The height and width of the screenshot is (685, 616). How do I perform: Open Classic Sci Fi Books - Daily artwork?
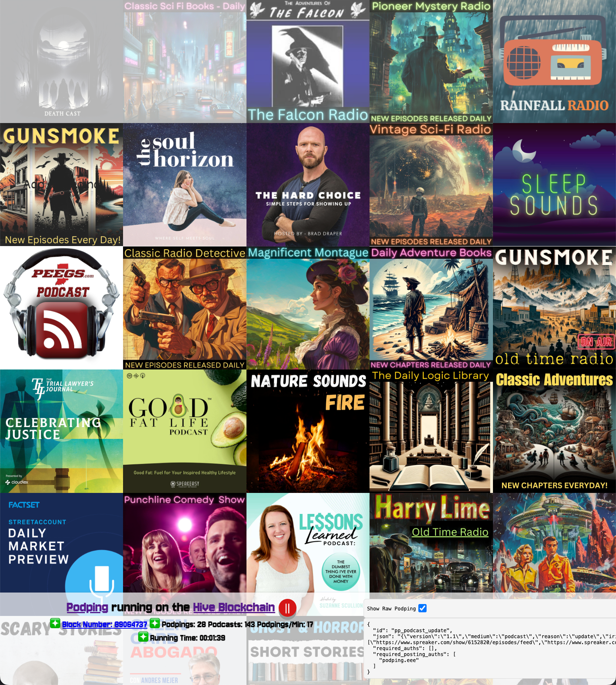pyautogui.click(x=185, y=62)
